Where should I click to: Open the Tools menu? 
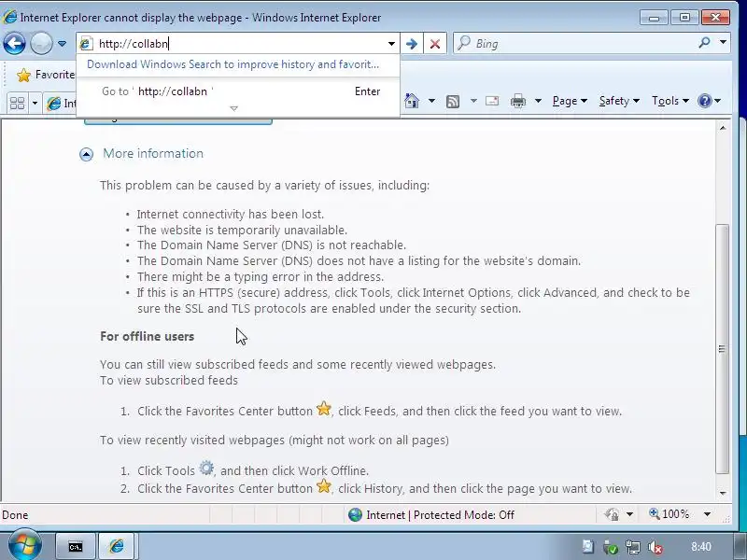point(670,101)
